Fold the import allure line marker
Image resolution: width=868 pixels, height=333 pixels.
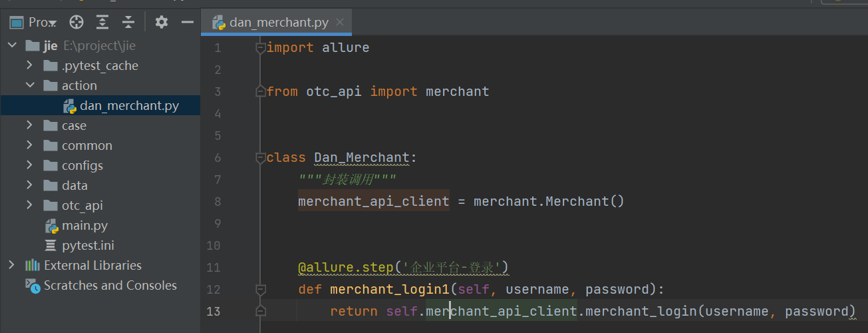[261, 47]
